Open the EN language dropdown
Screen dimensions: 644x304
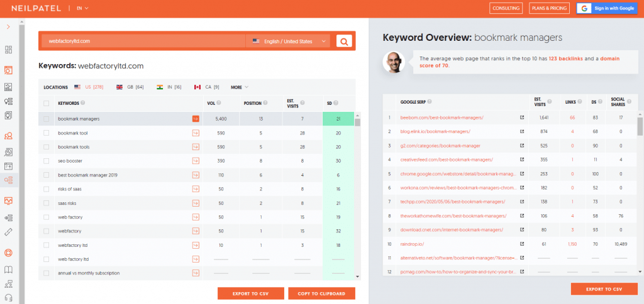coord(82,8)
